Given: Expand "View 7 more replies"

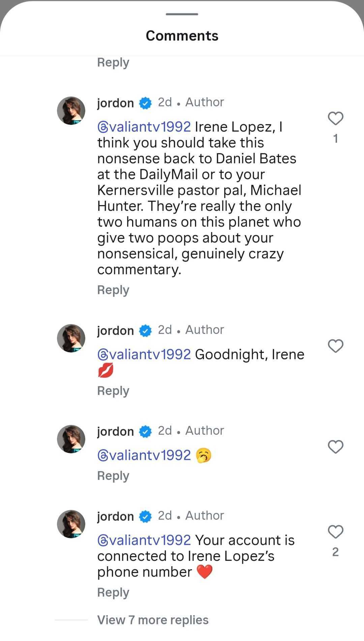Looking at the screenshot, I should pos(153,620).
